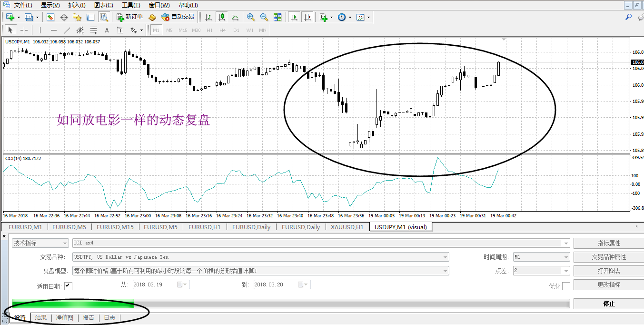Select the horizontal line tool
Viewport: 644px width, 325px height.
(x=53, y=30)
